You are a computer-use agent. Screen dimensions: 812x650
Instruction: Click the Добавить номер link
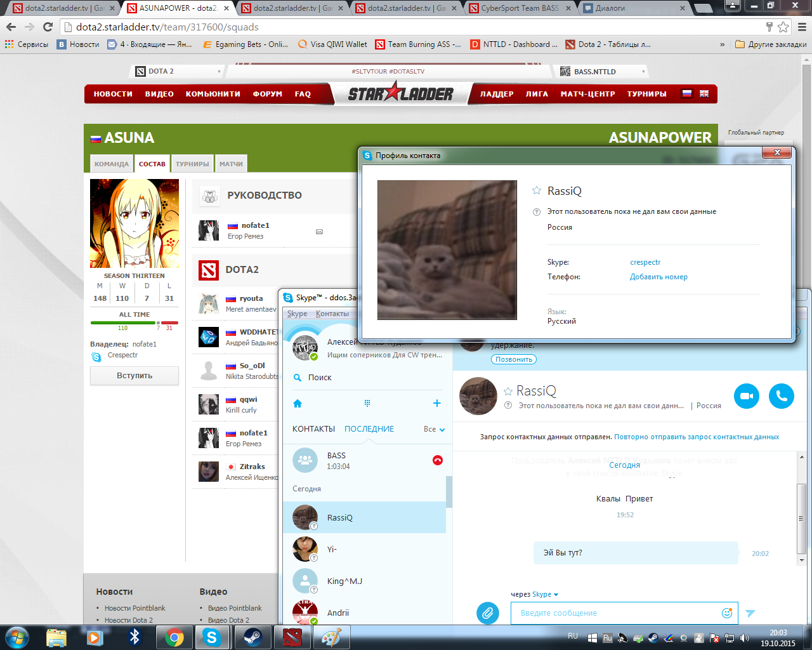658,277
